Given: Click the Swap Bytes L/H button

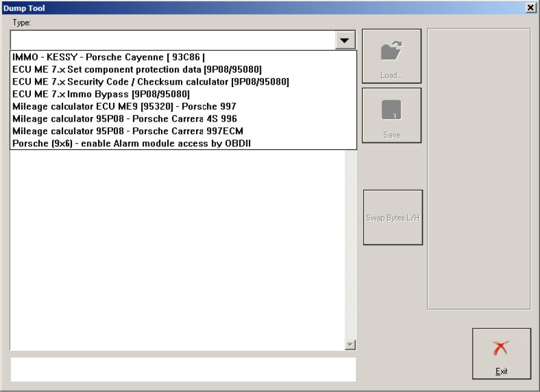Looking at the screenshot, I should pos(393,218).
